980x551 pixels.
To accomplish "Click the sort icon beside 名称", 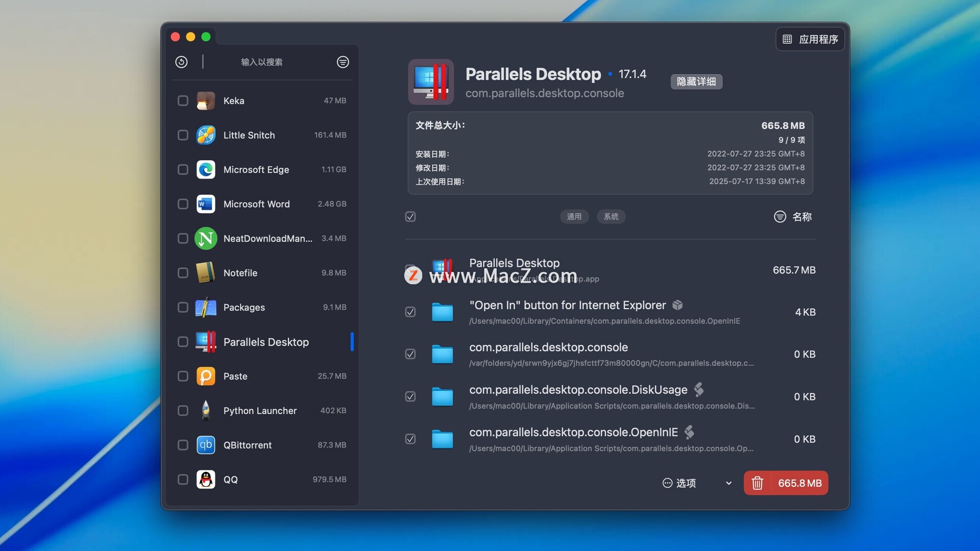I will coord(780,217).
